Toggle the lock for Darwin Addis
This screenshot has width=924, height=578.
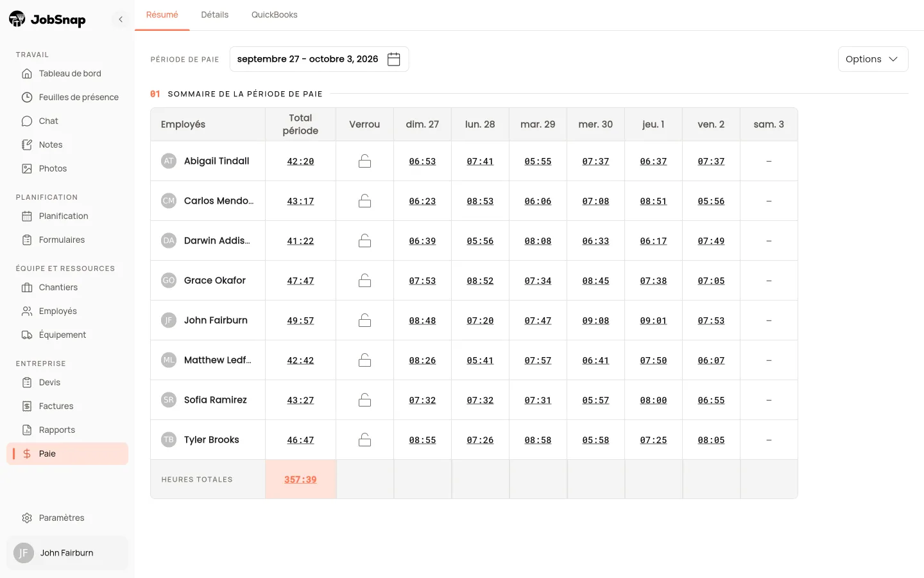(364, 241)
